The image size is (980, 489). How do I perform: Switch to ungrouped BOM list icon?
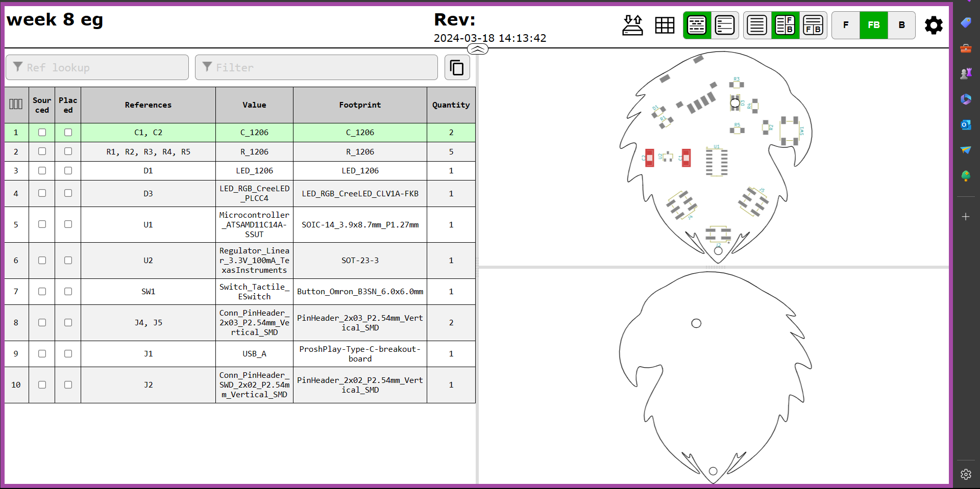[x=725, y=25]
